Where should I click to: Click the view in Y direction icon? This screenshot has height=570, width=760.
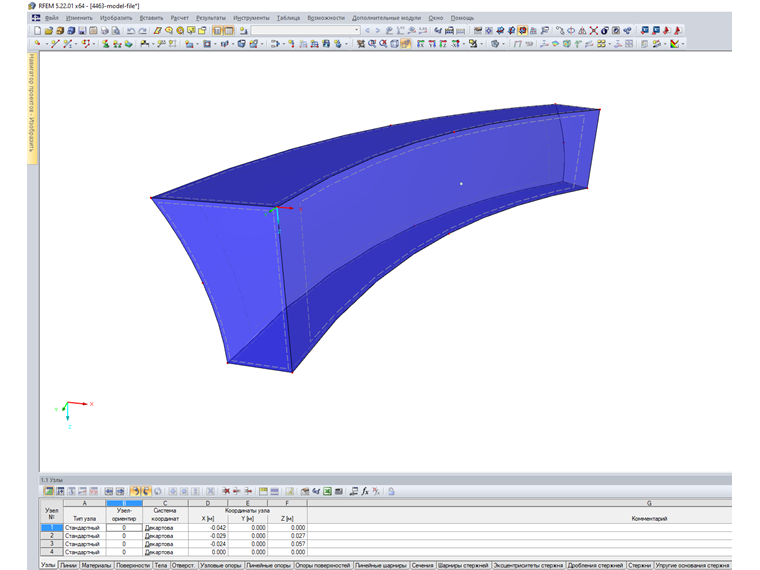pos(431,44)
